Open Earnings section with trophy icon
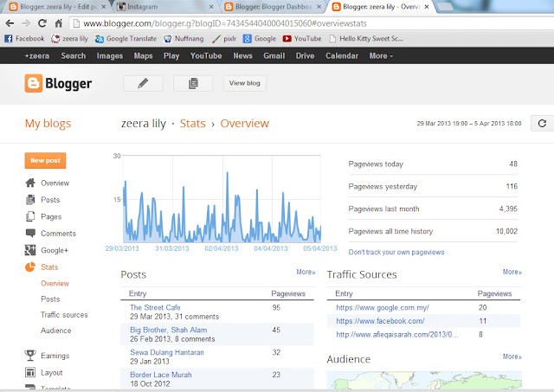The width and height of the screenshot is (554, 392). (47, 356)
